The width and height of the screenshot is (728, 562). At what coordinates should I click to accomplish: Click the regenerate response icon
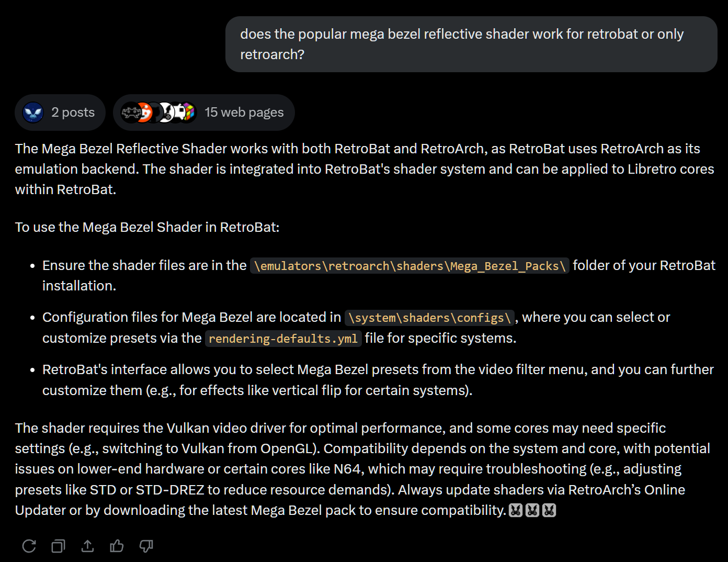(29, 546)
